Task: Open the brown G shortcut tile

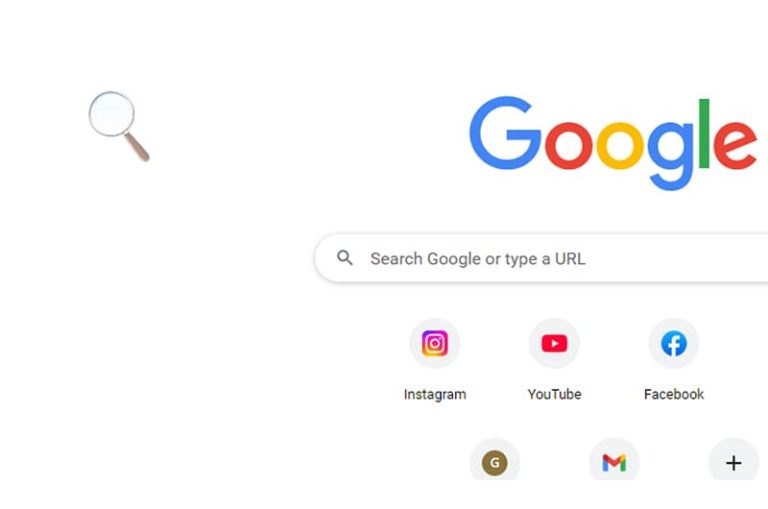Action: pyautogui.click(x=495, y=463)
